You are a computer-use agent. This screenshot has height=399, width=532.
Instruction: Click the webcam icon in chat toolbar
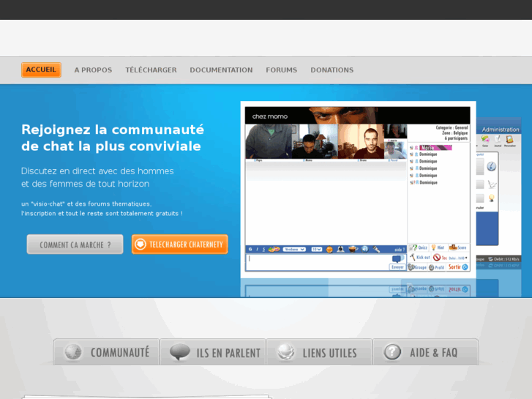pos(341,249)
